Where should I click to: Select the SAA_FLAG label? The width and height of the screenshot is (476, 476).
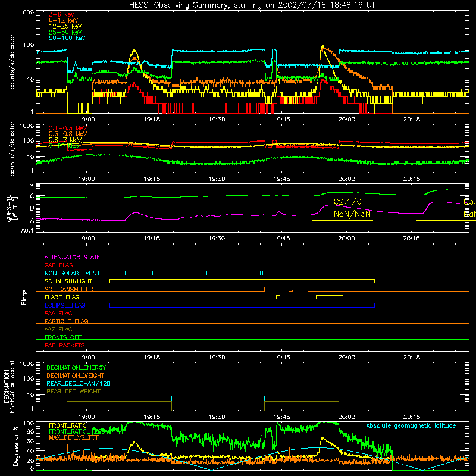coord(58,313)
